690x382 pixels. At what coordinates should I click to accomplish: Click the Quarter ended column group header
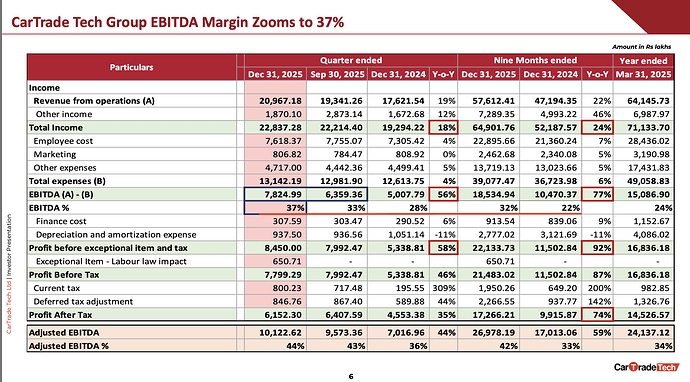click(x=351, y=60)
